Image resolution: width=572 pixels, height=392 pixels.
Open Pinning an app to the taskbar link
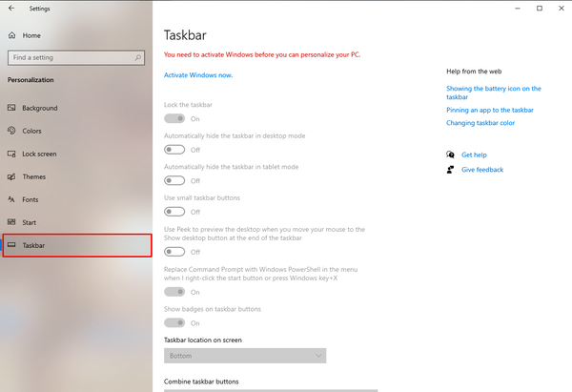click(490, 110)
